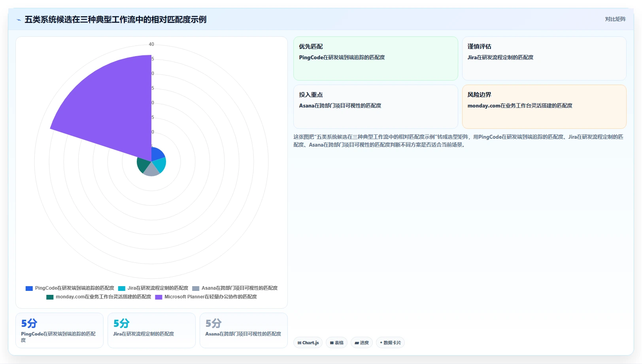Screen dimensions: 642x364
Task: Click the PingCode在研发端到端追踪的匹配度 legend label
Action: click(74, 288)
